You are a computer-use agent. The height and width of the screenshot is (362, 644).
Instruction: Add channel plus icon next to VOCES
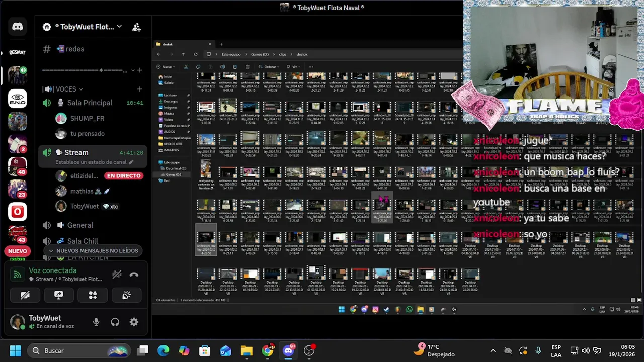(x=139, y=89)
